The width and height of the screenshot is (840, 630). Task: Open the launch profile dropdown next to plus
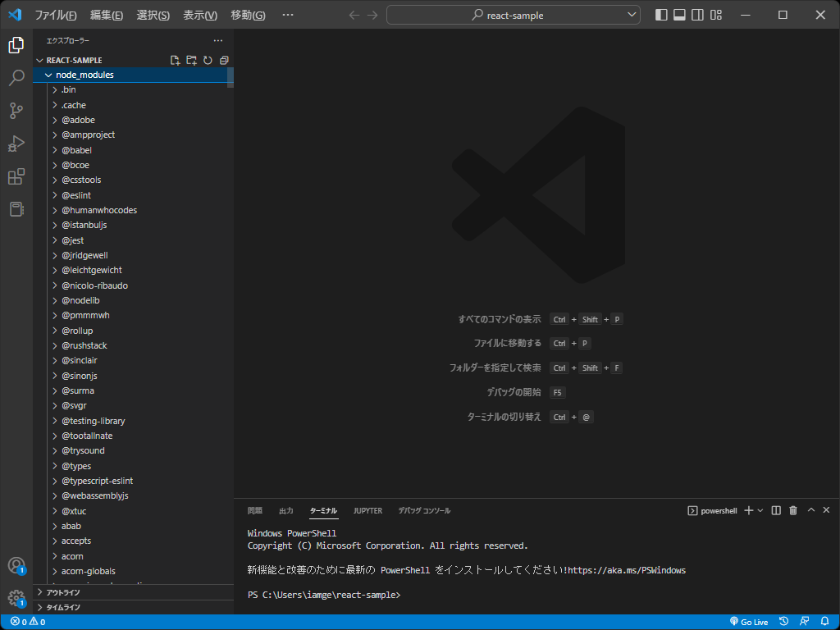pyautogui.click(x=760, y=510)
